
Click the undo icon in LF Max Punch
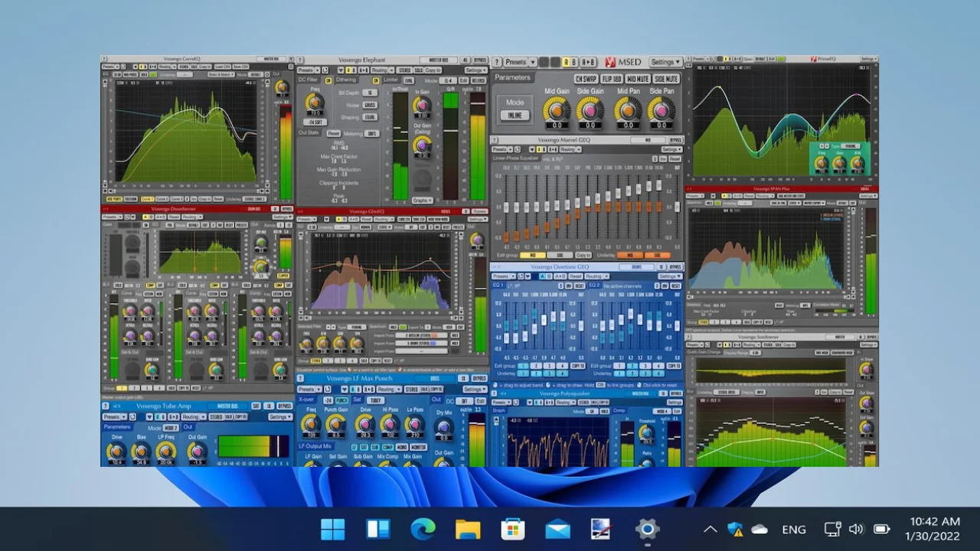[328, 390]
